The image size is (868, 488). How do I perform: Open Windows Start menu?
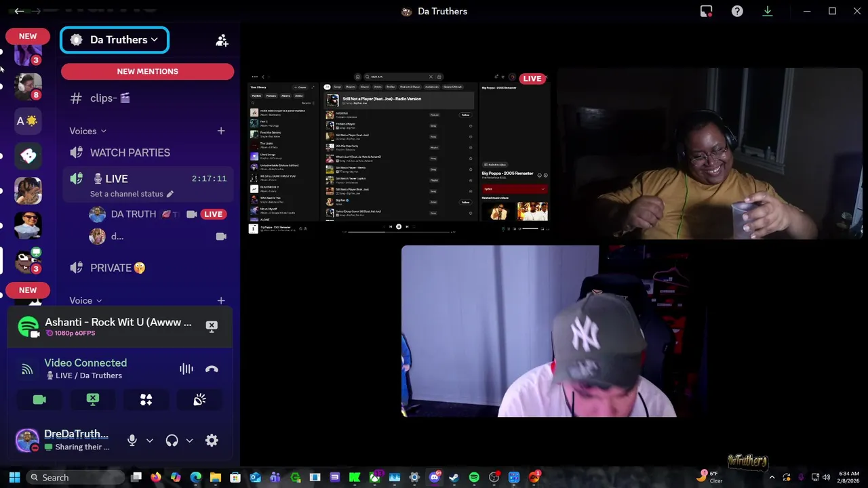coord(14,477)
